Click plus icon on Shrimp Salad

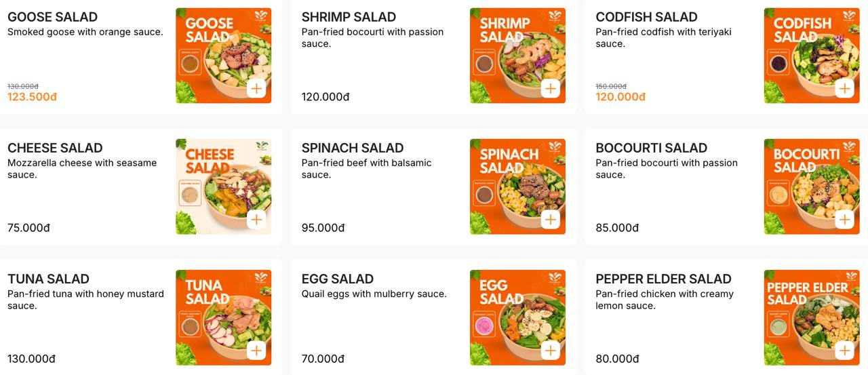550,88
